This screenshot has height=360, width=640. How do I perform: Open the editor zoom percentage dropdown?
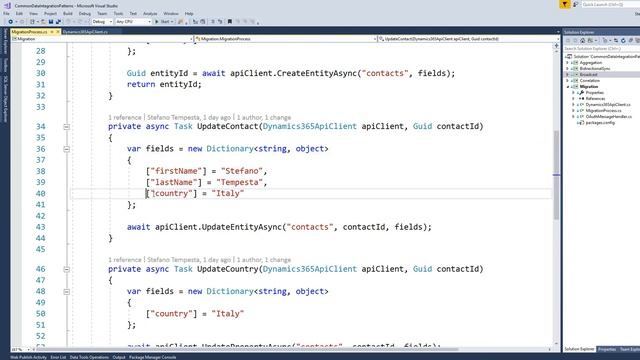click(x=21, y=349)
